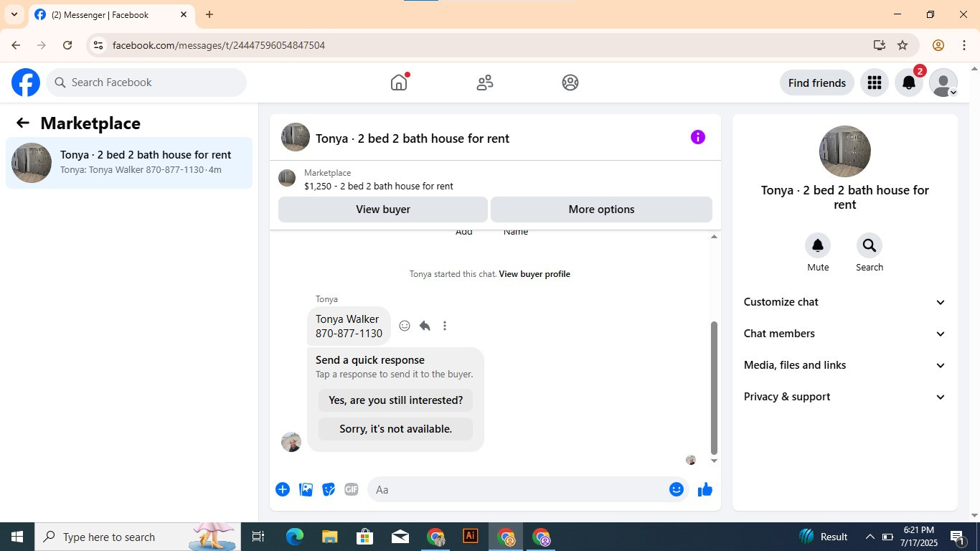Click the listing thumbnail in chat header
This screenshot has width=980, height=551.
point(296,137)
